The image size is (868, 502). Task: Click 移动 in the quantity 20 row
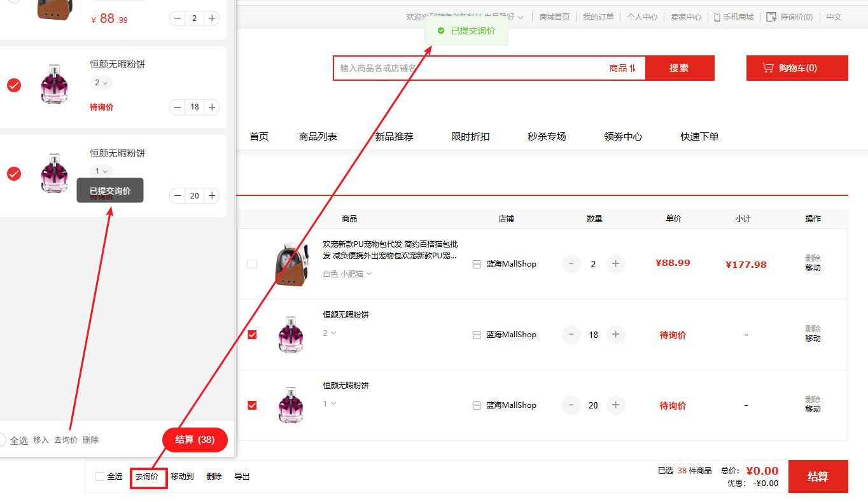point(813,409)
